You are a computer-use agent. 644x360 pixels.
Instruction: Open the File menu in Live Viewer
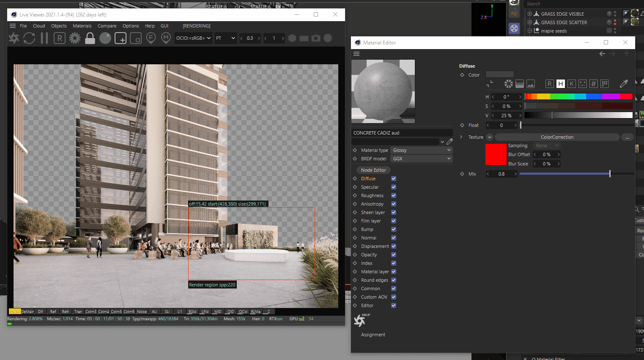(23, 26)
